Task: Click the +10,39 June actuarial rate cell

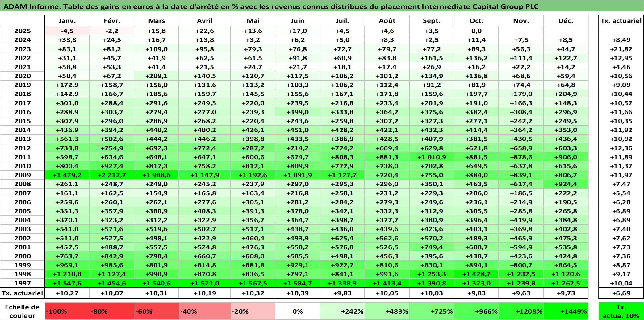Action: tap(297, 293)
